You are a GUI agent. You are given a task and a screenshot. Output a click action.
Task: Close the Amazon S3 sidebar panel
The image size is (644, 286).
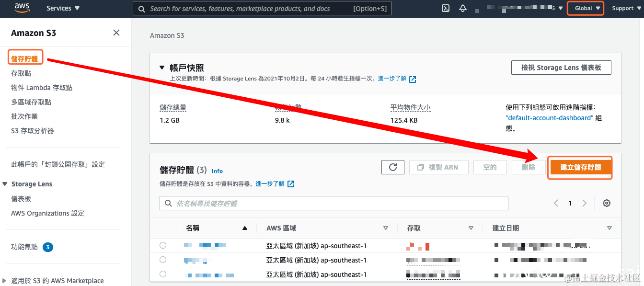[116, 33]
